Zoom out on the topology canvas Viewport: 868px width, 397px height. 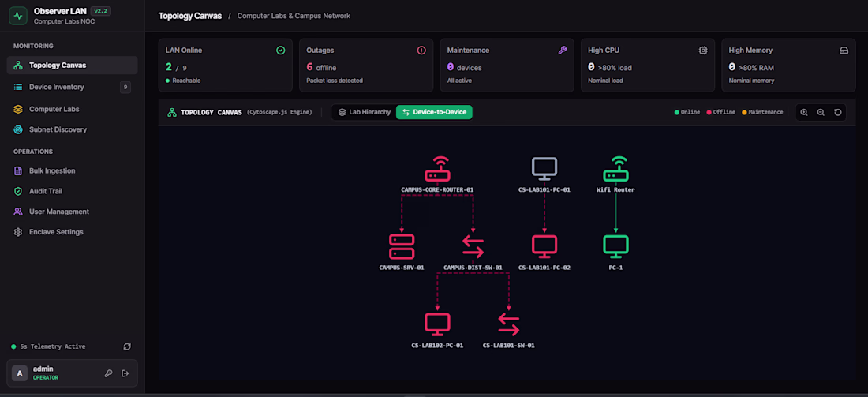pos(821,112)
